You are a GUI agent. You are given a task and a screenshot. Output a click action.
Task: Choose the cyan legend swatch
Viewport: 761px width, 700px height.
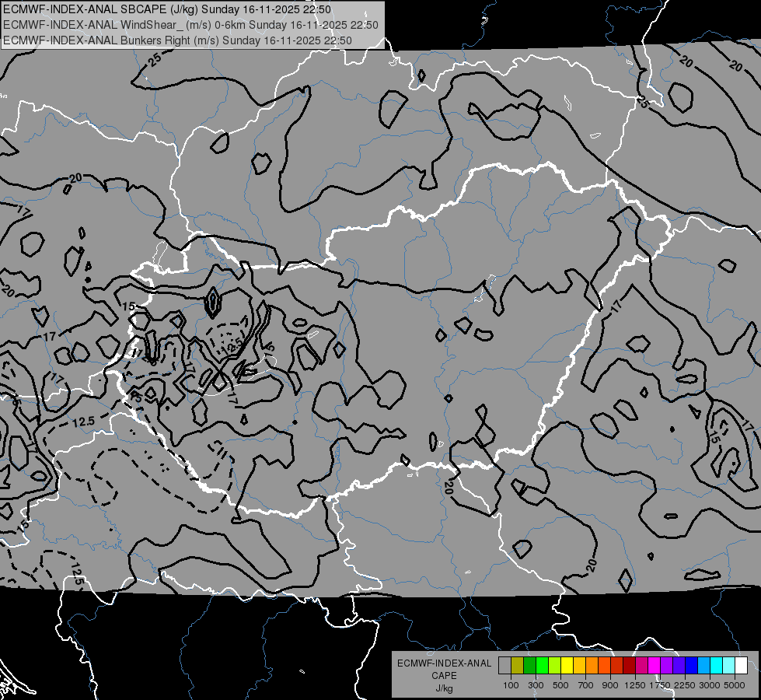pyautogui.click(x=717, y=665)
